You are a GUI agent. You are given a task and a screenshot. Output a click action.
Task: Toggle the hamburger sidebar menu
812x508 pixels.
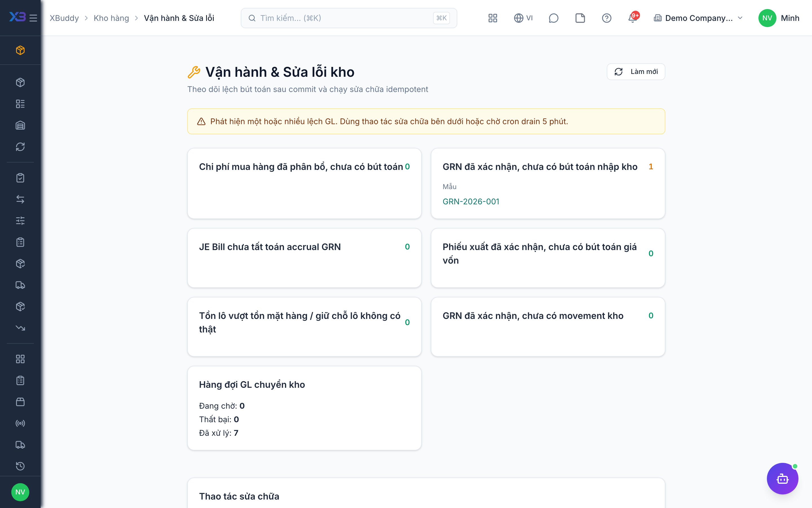(33, 18)
